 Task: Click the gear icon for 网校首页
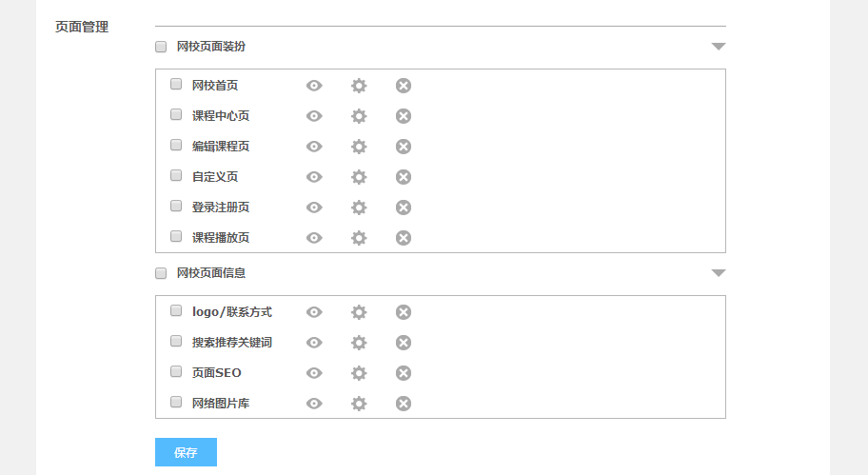[x=359, y=86]
